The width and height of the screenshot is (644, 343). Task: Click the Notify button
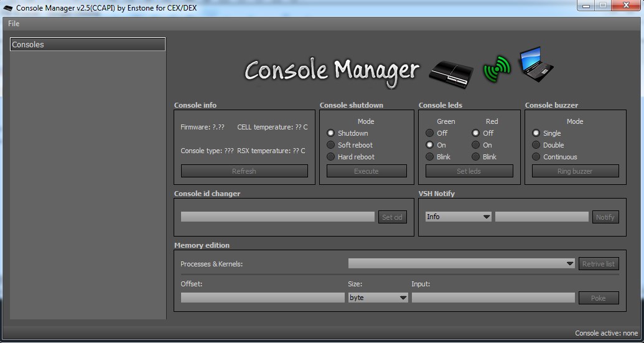click(x=605, y=217)
